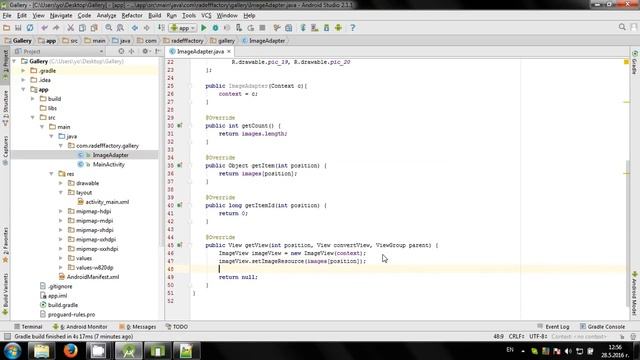Open the Project panel settings gear
The image size is (640, 360).
tap(145, 51)
